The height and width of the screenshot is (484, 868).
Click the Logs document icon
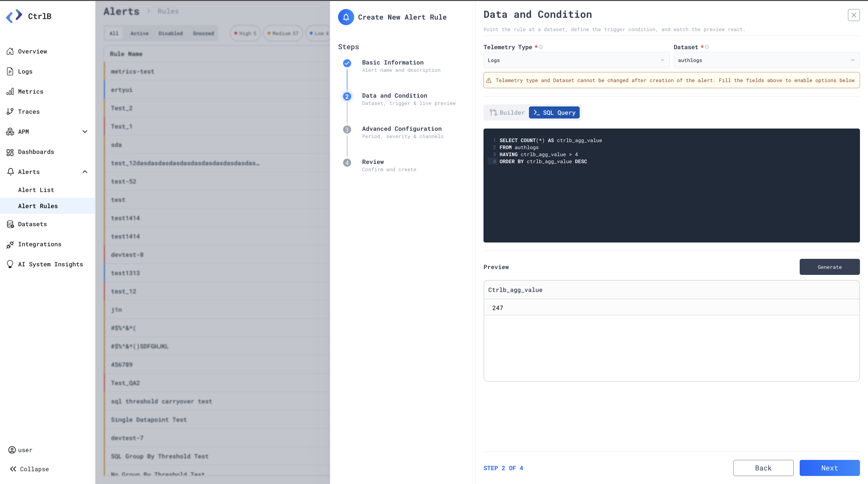tap(10, 71)
